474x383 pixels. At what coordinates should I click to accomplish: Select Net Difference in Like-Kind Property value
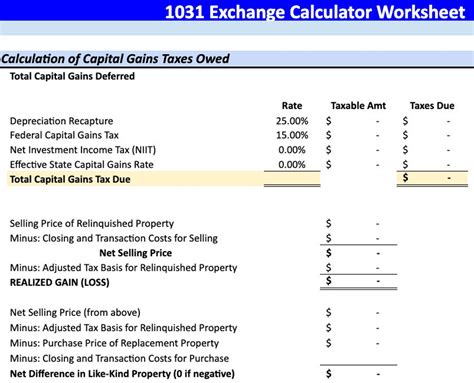tap(358, 374)
